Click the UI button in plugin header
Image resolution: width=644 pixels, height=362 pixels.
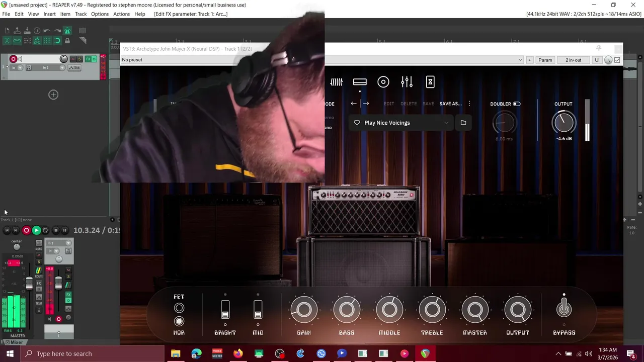597,60
